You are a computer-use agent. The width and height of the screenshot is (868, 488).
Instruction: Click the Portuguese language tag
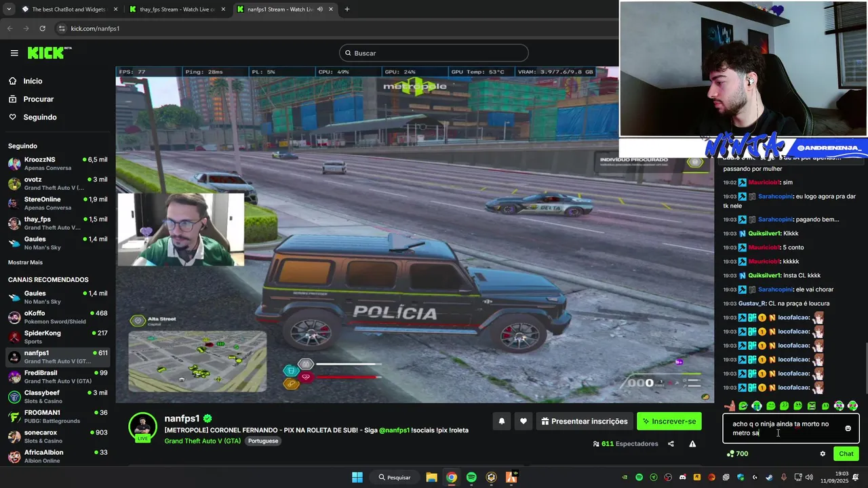262,441
